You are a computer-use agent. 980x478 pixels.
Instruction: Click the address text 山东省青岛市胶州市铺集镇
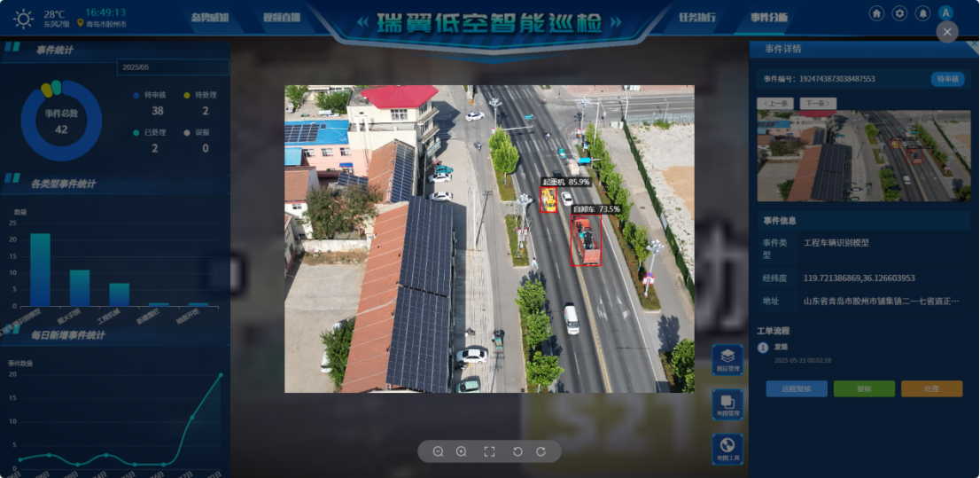click(882, 301)
